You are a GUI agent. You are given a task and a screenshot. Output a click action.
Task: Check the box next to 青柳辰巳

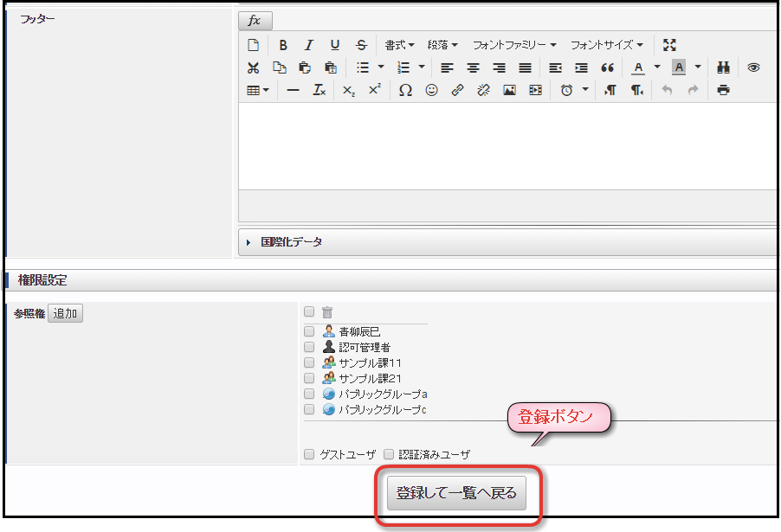309,331
